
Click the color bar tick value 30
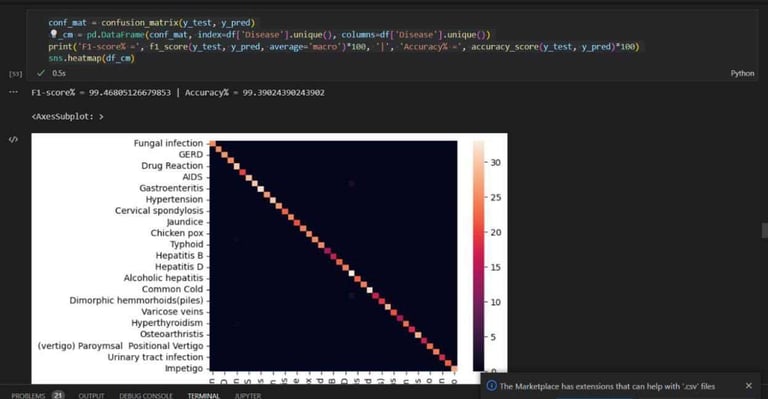(495, 163)
